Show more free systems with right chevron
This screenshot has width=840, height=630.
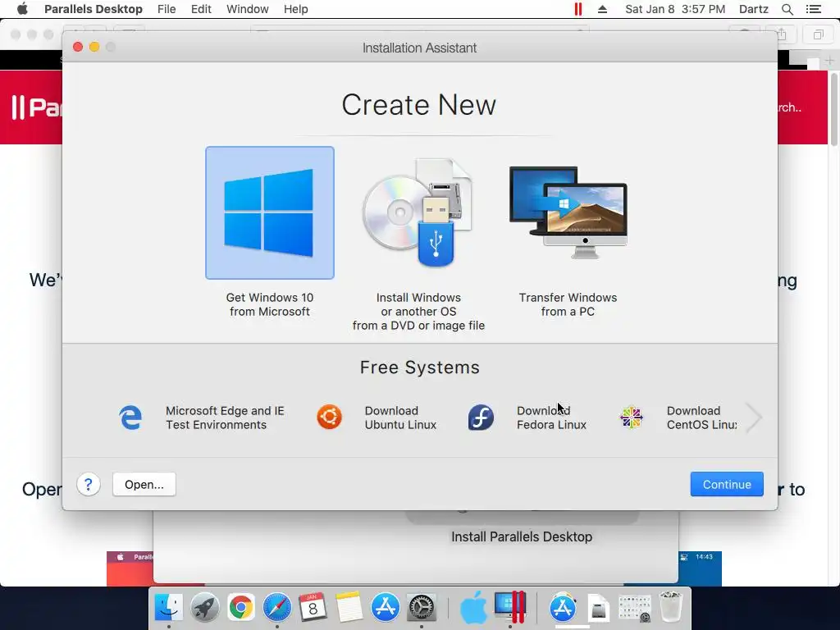(754, 418)
